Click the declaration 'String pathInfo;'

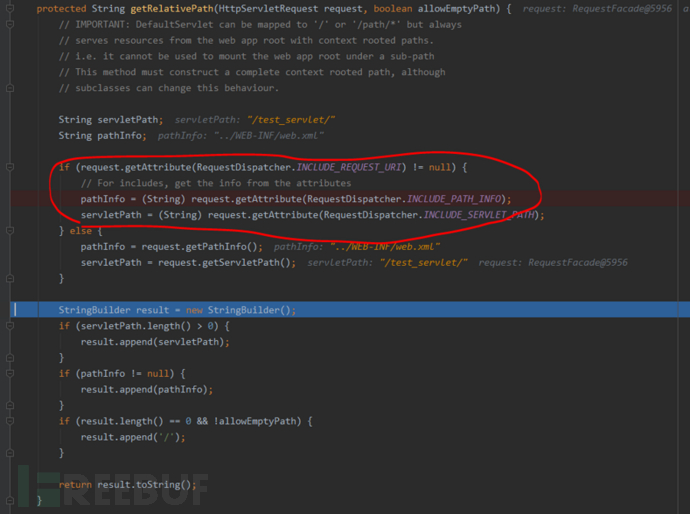pos(103,136)
